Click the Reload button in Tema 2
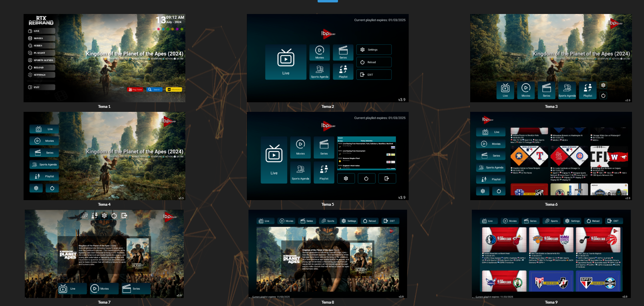 tap(374, 62)
